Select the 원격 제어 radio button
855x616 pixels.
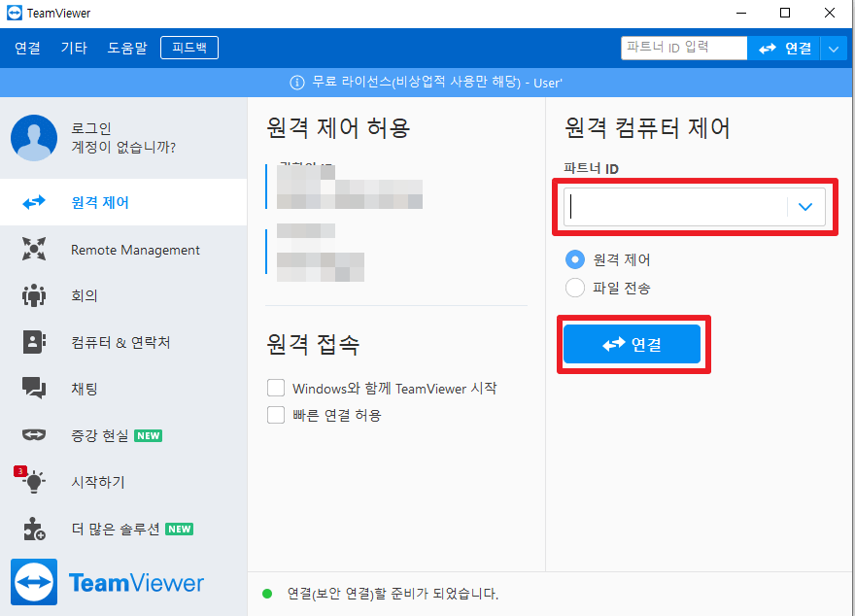pyautogui.click(x=575, y=259)
